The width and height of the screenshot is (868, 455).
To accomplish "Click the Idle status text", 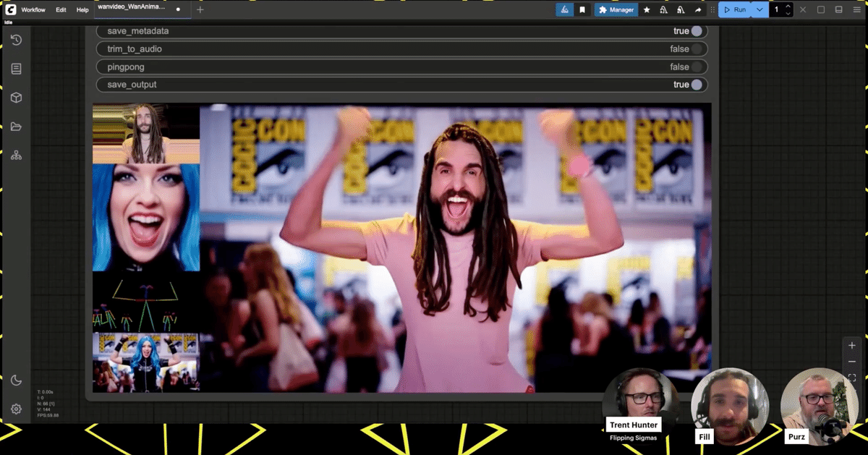I will tap(9, 22).
